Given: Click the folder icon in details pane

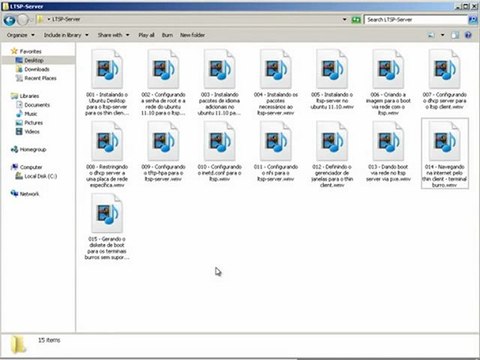Looking at the screenshot, I should tap(18, 345).
